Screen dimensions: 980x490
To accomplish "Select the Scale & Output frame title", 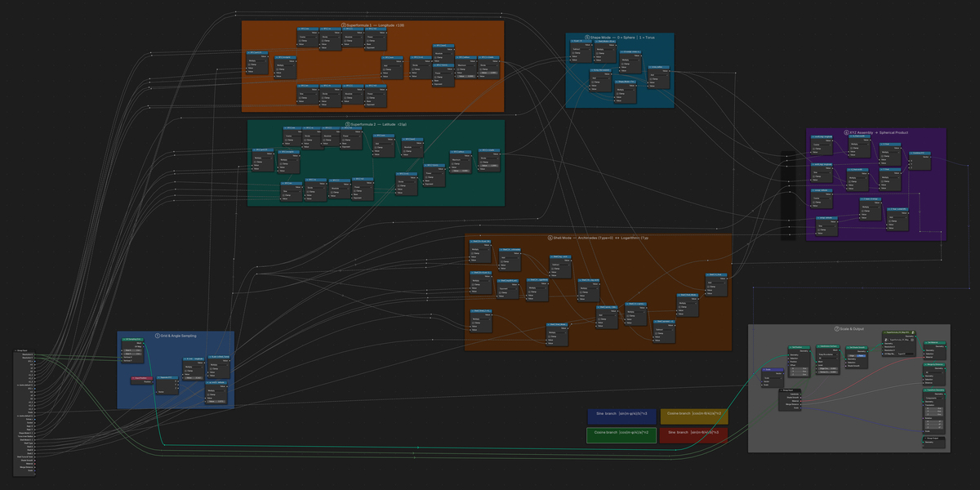I will 849,328.
